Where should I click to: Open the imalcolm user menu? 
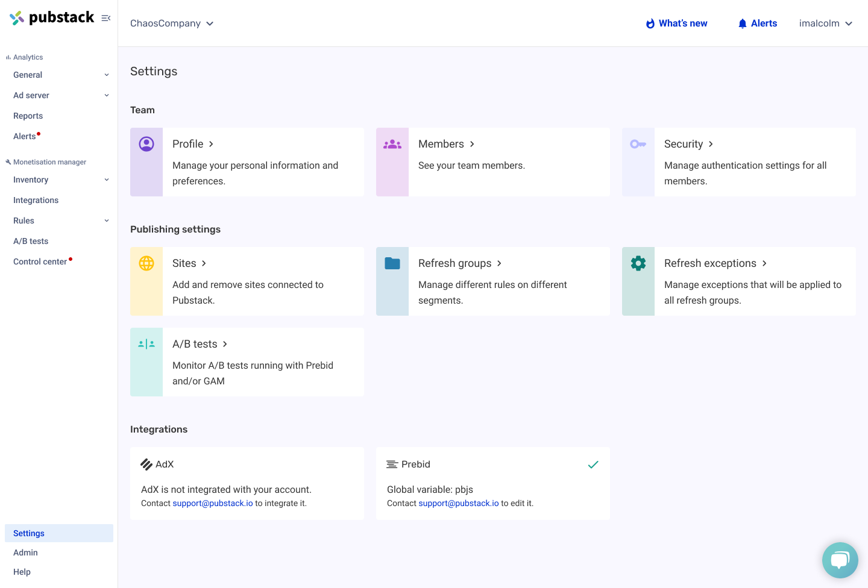pos(826,23)
